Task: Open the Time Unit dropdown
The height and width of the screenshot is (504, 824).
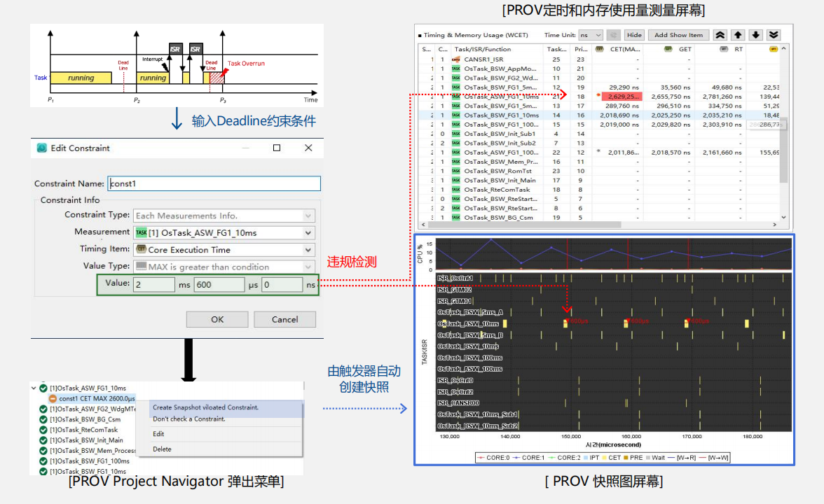Action: [x=590, y=35]
